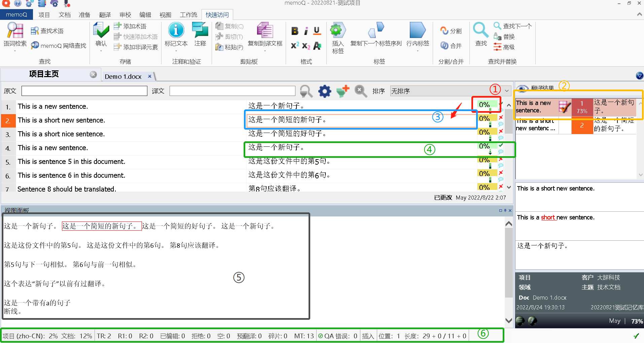
Task: Open the 工作流 ribbon tab
Action: click(188, 15)
